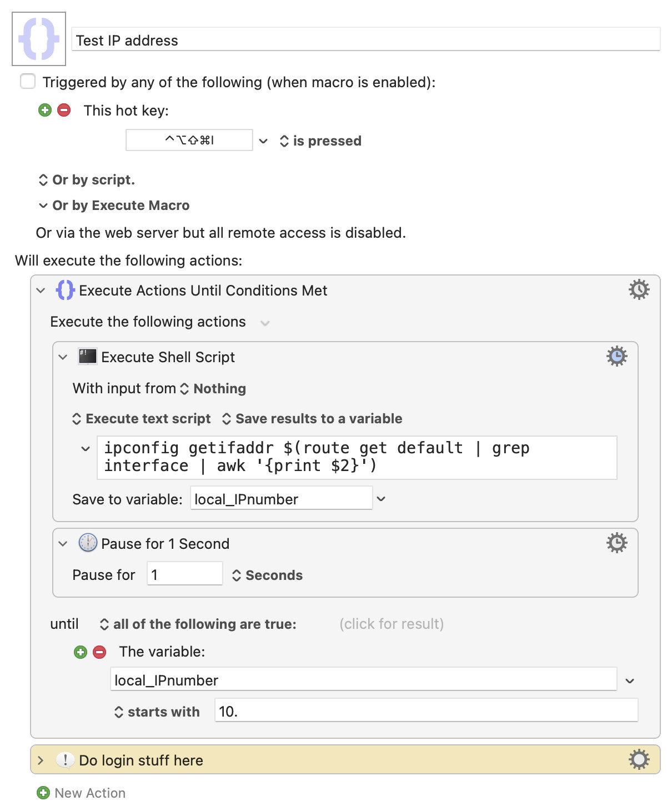The width and height of the screenshot is (672, 811).
Task: Expand the Do login stuff here group
Action: (41, 760)
